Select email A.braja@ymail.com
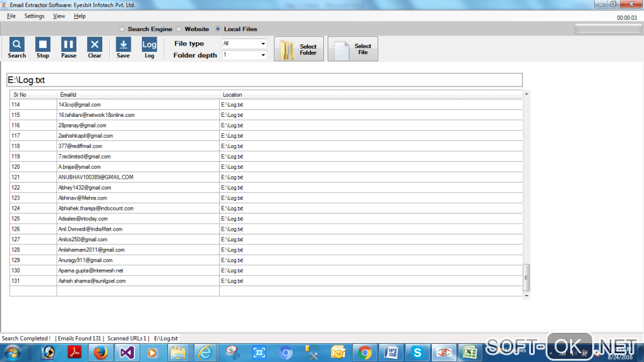 click(80, 167)
